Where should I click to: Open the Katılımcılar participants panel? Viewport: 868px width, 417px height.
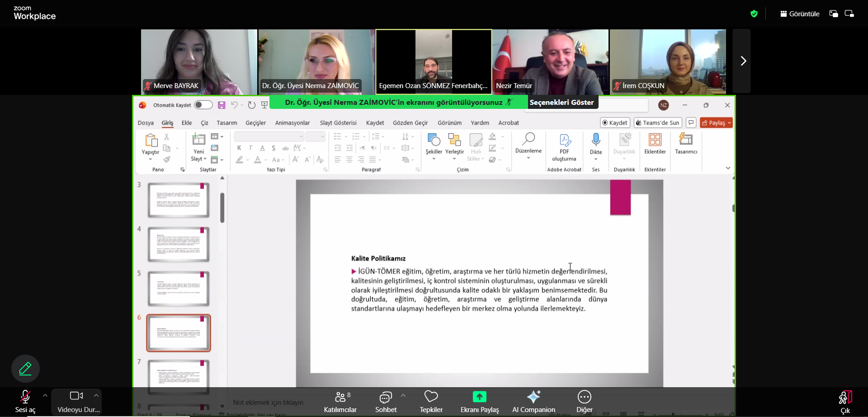[x=340, y=401]
